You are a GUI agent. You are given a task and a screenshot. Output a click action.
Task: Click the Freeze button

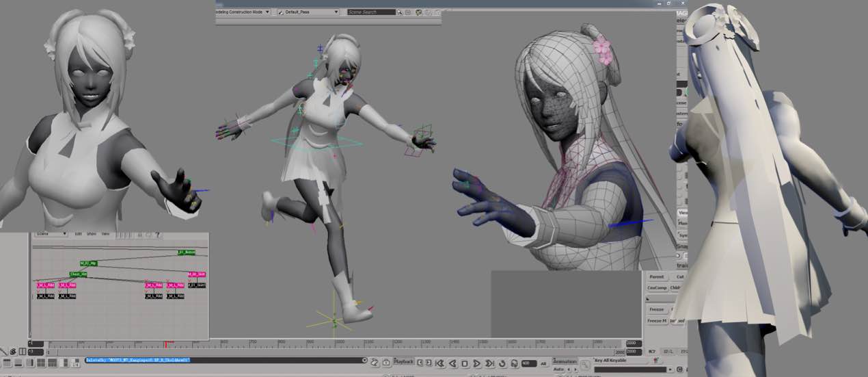click(657, 310)
